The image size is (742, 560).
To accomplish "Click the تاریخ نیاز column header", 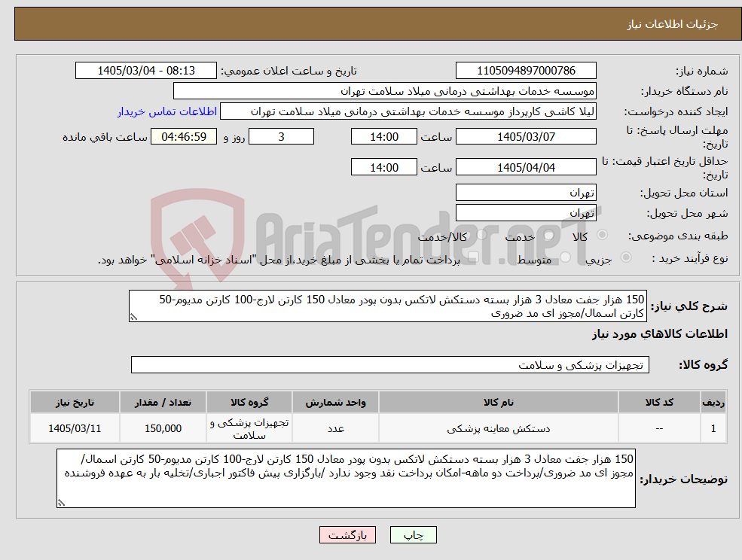I will [x=75, y=402].
